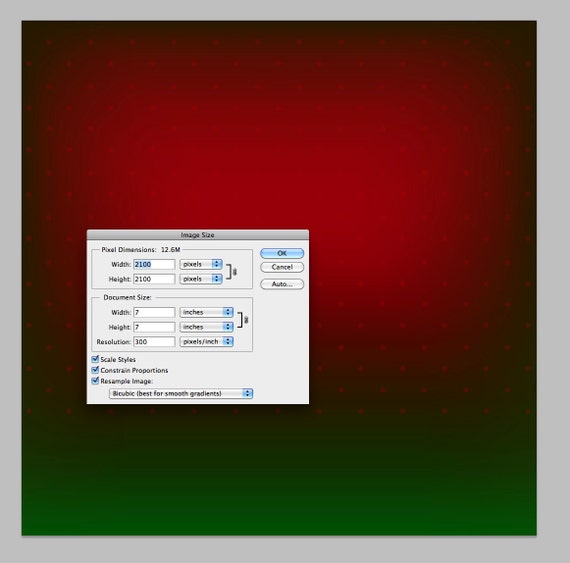The image size is (570, 563).
Task: Toggle the Scale Styles checkbox
Action: (x=95, y=359)
